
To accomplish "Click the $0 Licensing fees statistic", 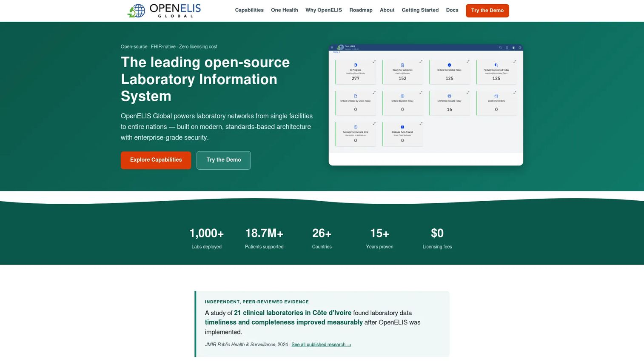I will 437,238.
